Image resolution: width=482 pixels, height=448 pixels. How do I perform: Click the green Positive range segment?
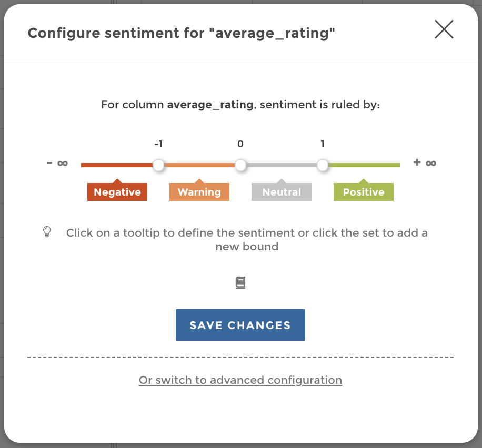point(364,165)
